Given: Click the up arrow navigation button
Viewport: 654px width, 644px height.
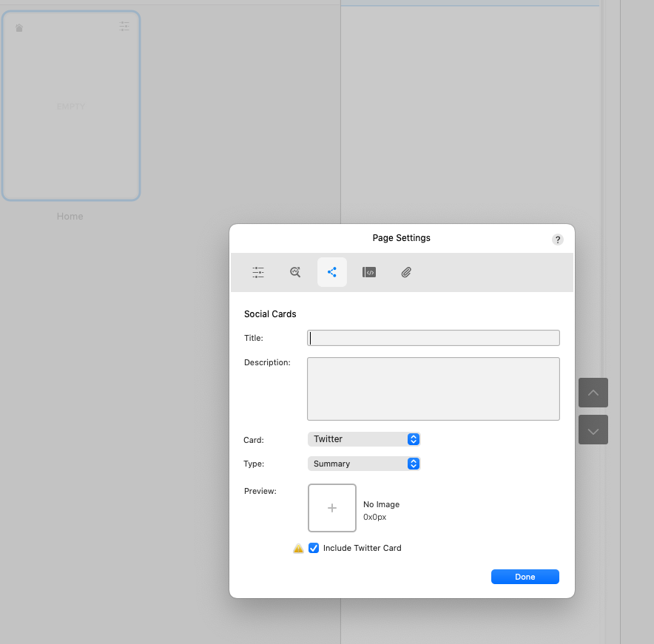Looking at the screenshot, I should click(x=593, y=393).
